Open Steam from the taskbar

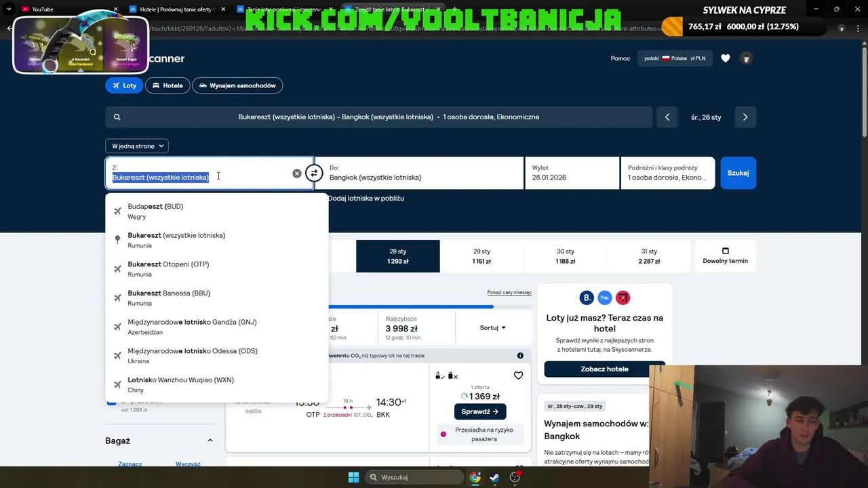(495, 477)
